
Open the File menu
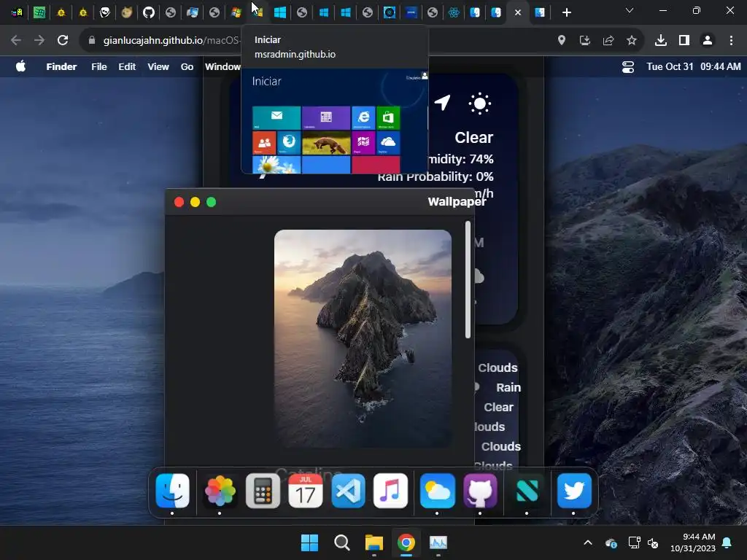click(99, 66)
